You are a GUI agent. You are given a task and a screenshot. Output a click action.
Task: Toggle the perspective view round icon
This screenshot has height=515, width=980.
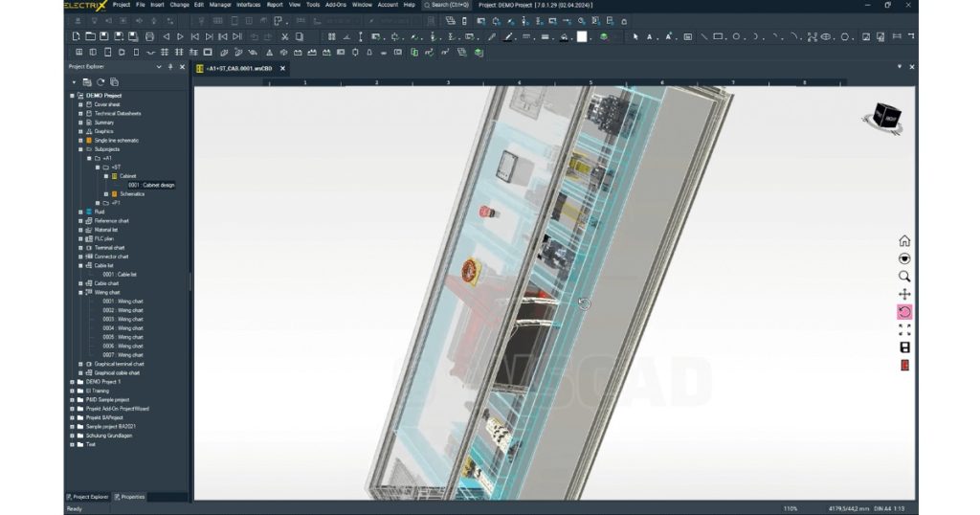(x=904, y=258)
